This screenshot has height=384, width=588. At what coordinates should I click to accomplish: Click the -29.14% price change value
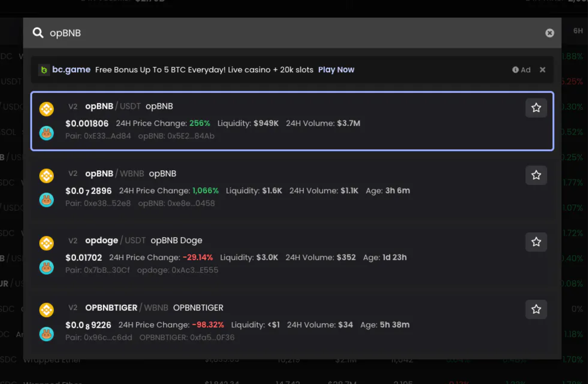198,257
